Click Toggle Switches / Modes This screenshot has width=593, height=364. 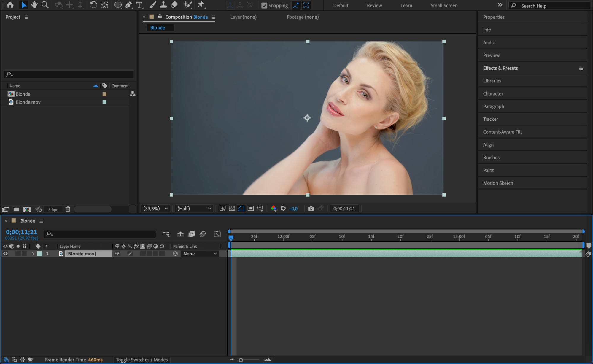142,360
